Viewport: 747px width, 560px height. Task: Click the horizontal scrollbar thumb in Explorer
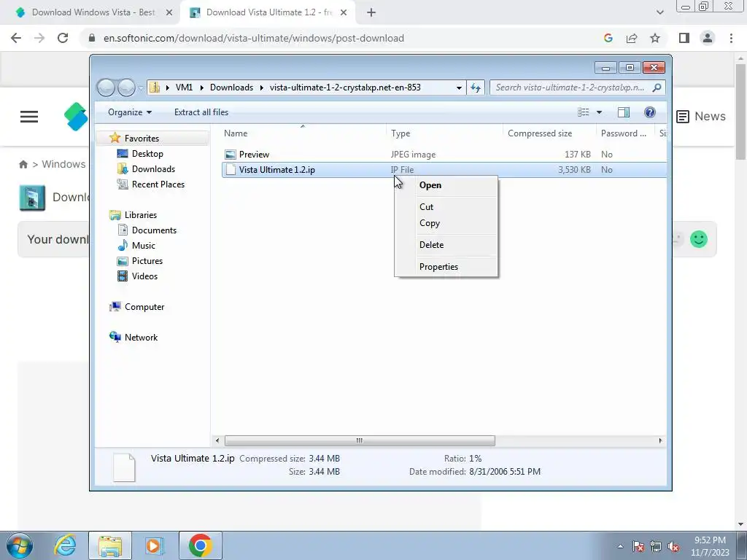point(360,440)
